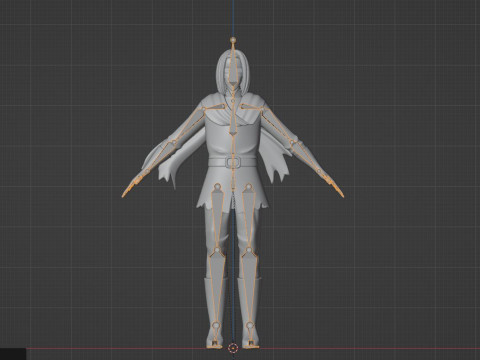Viewport: 480px width, 360px height.
Task: Select the chest spine bone below the neck
Action: pos(233,117)
